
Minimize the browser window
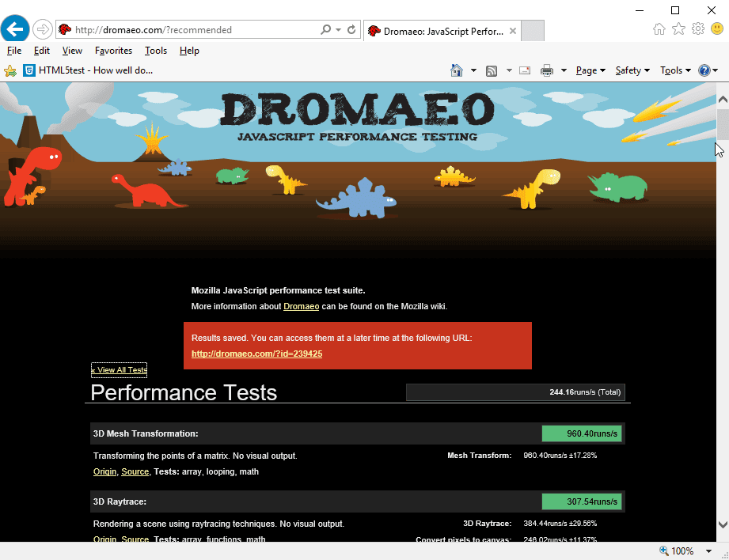click(x=640, y=10)
